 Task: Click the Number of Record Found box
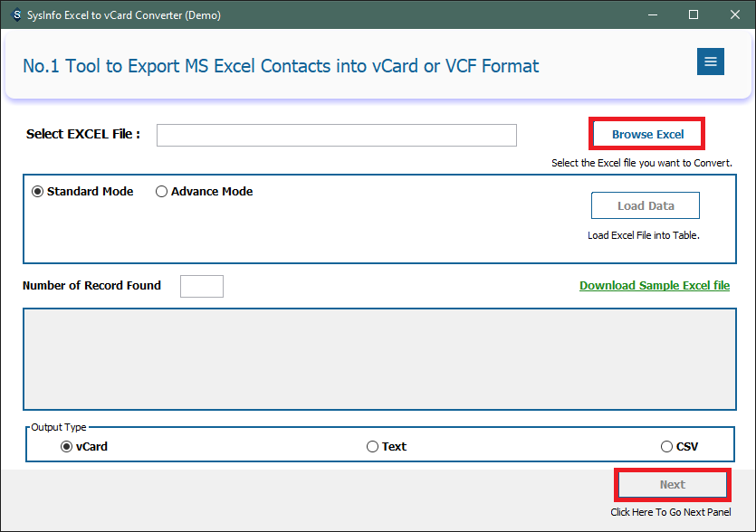[201, 286]
